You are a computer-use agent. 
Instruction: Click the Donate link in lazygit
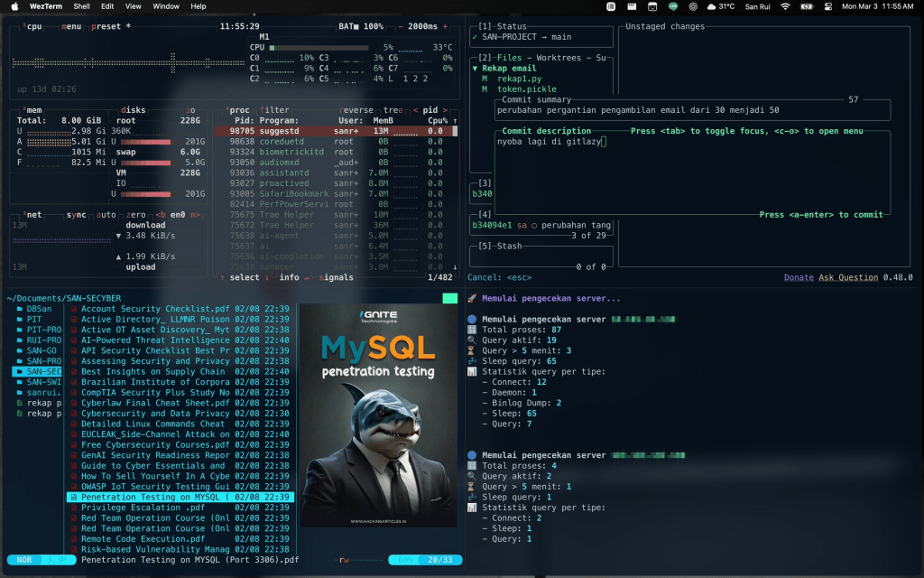point(798,277)
